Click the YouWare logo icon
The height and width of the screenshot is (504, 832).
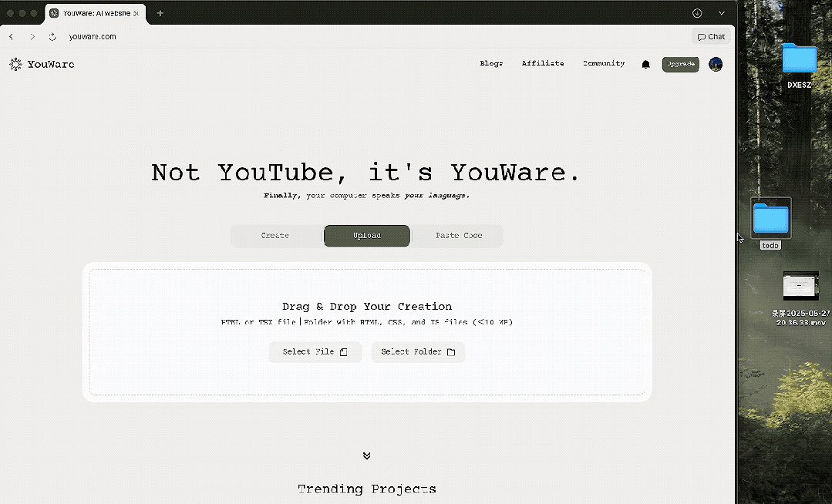(x=15, y=65)
